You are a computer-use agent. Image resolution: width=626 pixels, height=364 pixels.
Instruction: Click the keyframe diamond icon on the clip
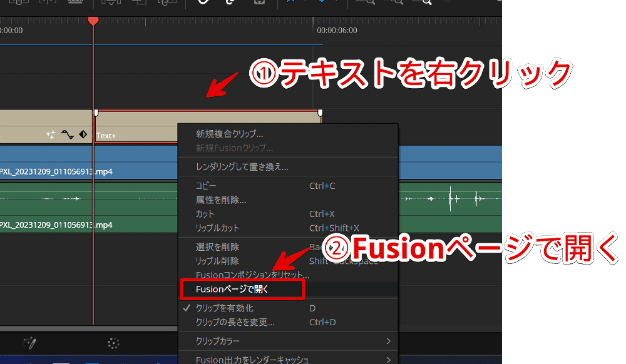[83, 134]
